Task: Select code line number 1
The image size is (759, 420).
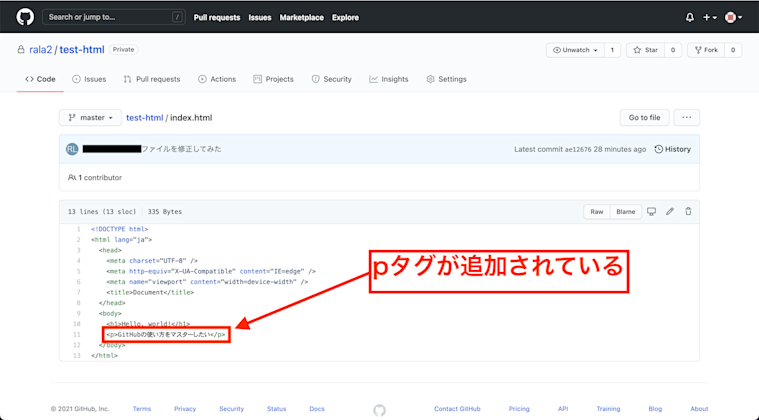Action: (x=78, y=229)
